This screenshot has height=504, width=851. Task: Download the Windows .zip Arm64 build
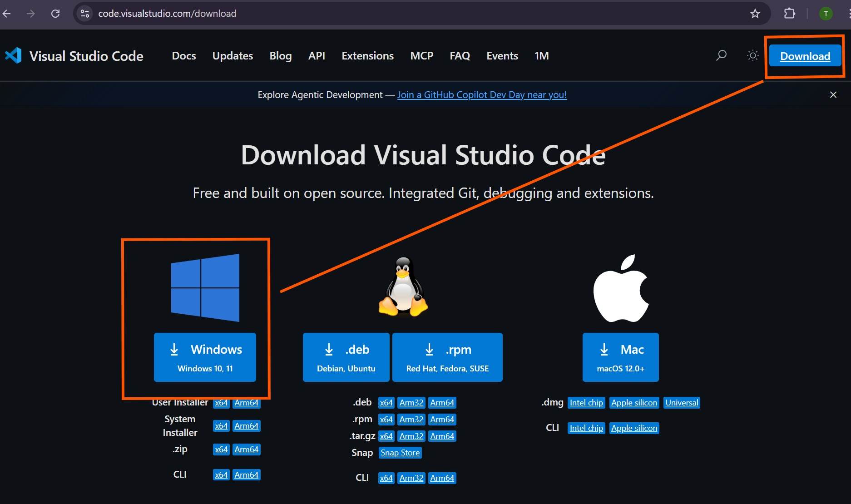point(247,450)
